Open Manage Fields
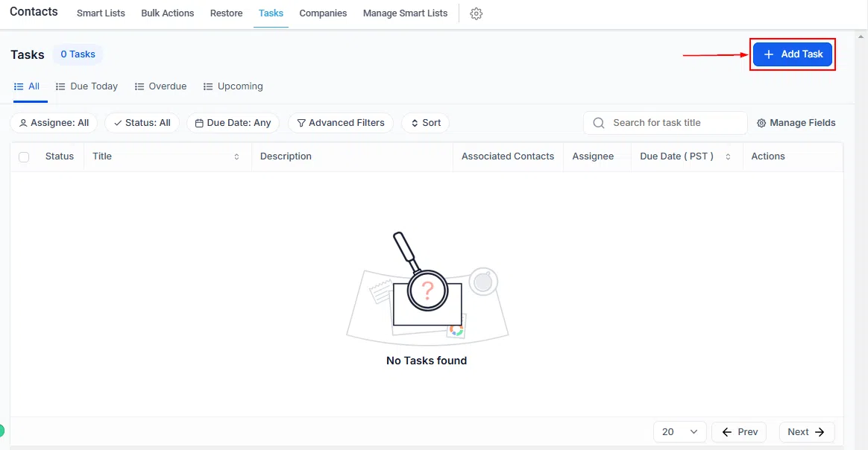 [796, 123]
